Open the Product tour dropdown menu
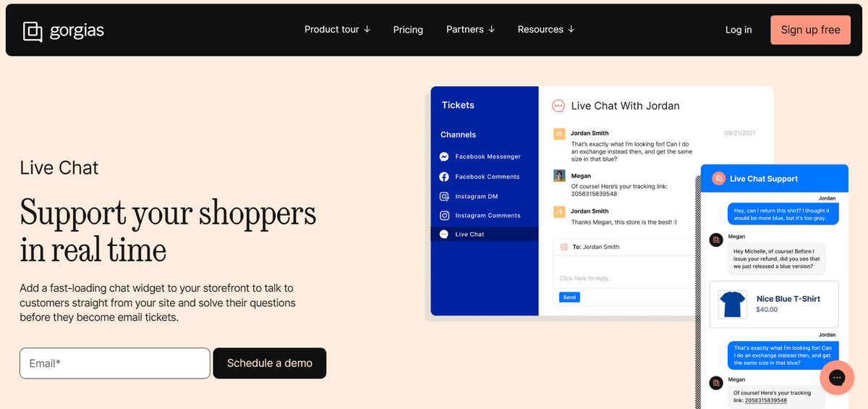The image size is (868, 409). tap(337, 30)
